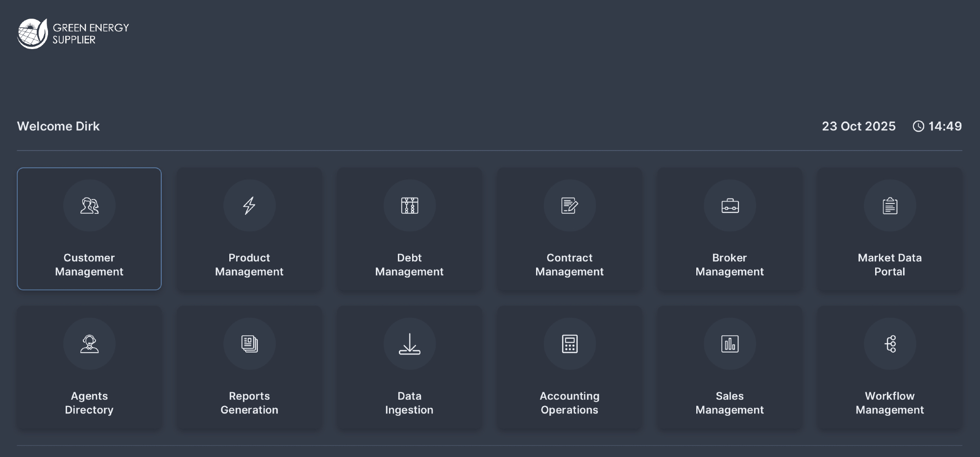Choose the "Workflow Management" label text

(890, 403)
